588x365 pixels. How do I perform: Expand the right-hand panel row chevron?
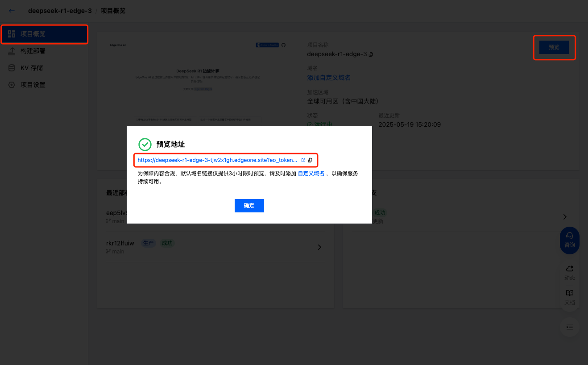(x=565, y=217)
